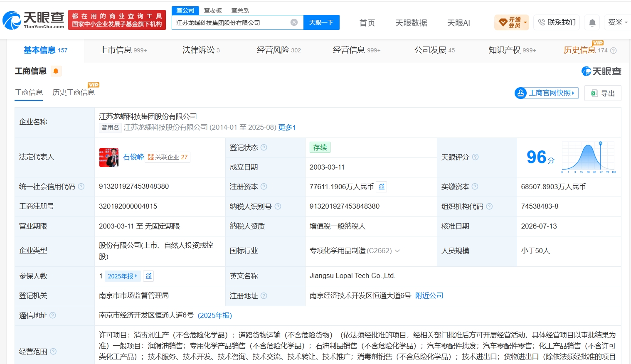Click the 导出 export button
Image resolution: width=631 pixels, height=364 pixels.
[x=603, y=93]
